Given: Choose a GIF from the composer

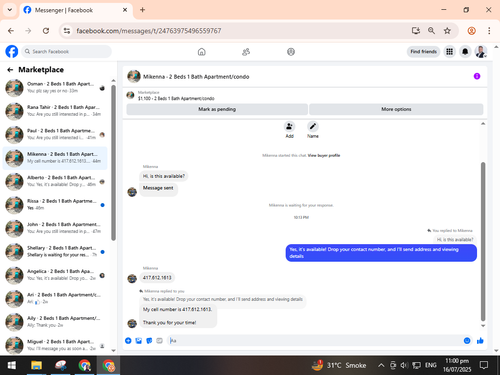Looking at the screenshot, I should tap(159, 341).
